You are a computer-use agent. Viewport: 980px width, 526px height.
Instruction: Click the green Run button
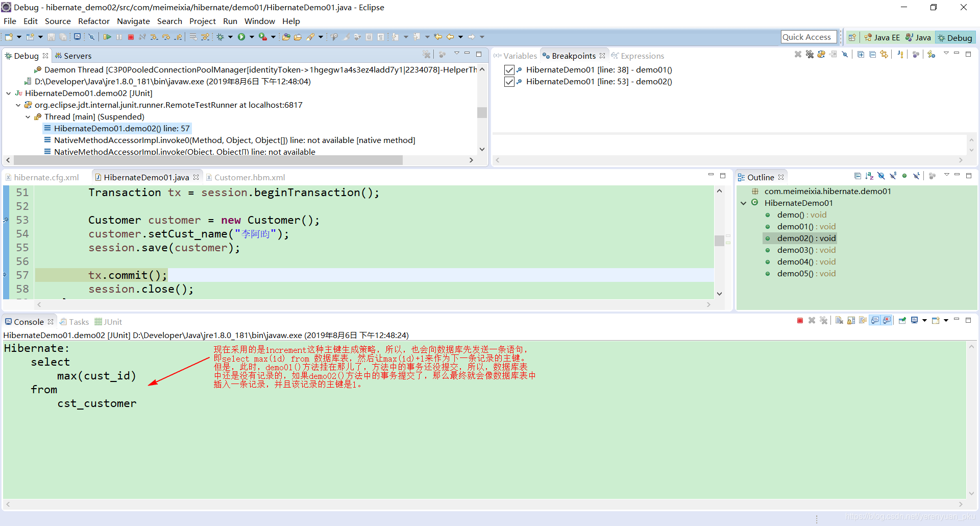(x=241, y=37)
